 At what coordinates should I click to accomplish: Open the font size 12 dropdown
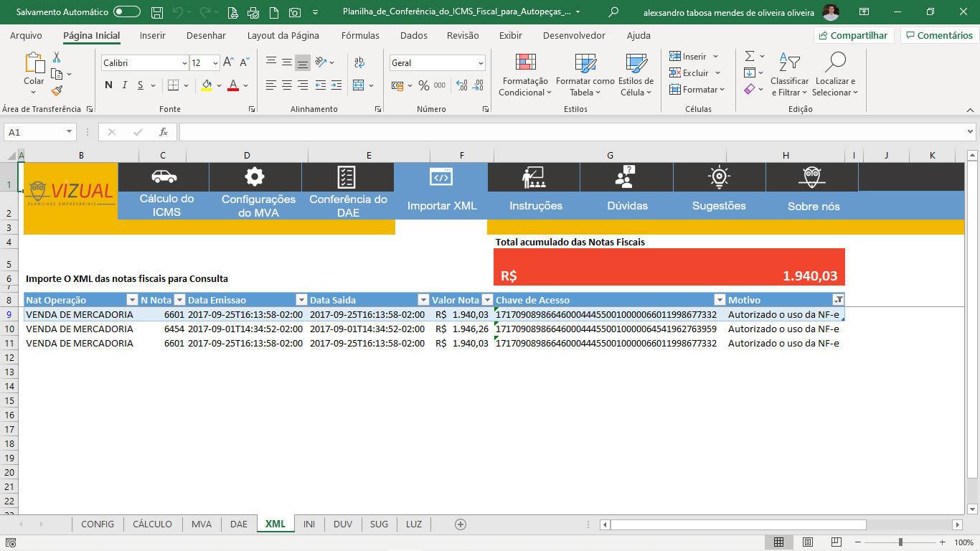tap(215, 63)
